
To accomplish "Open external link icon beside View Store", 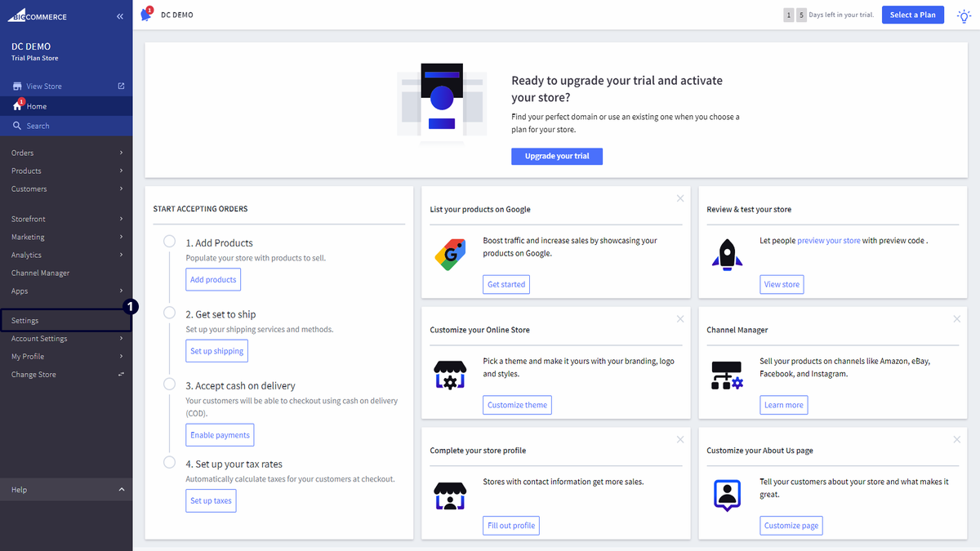I will click(122, 86).
